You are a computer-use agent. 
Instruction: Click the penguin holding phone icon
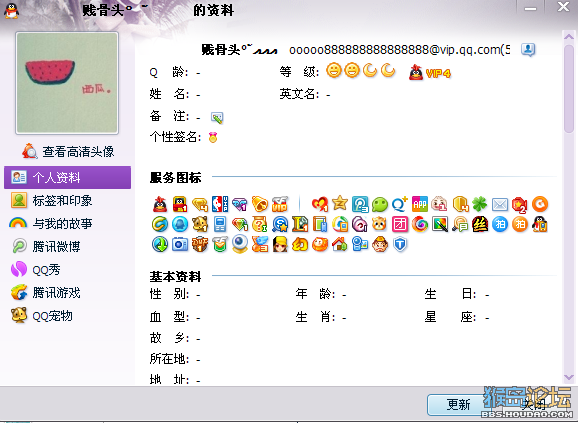[x=540, y=224]
